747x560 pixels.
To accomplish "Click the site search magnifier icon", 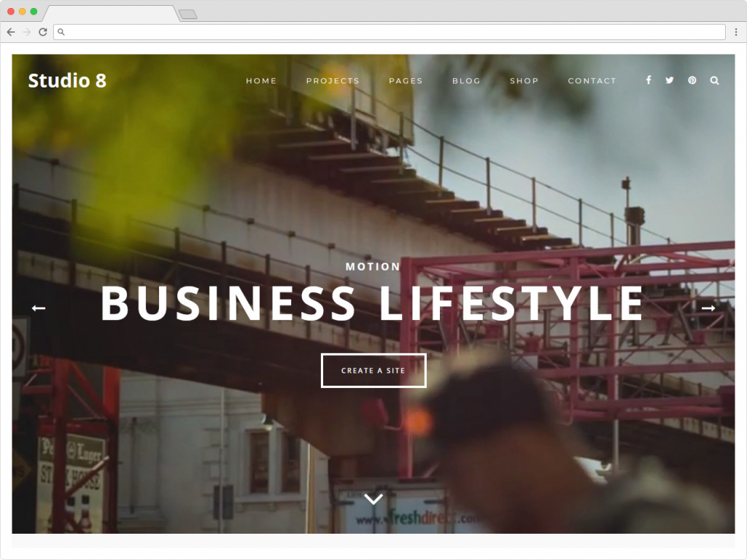I will coord(715,80).
